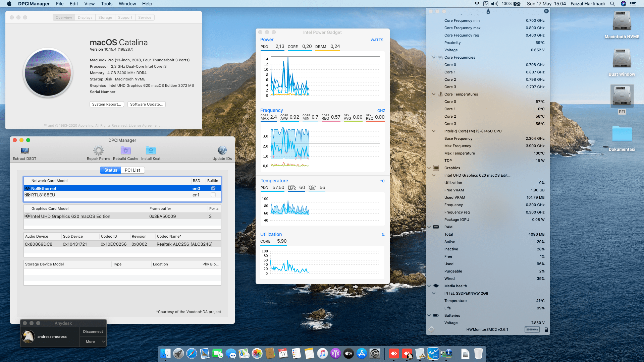Viewport: 644px width, 362px height.
Task: Click the Wi-Fi status icon in menu bar
Action: click(477, 4)
